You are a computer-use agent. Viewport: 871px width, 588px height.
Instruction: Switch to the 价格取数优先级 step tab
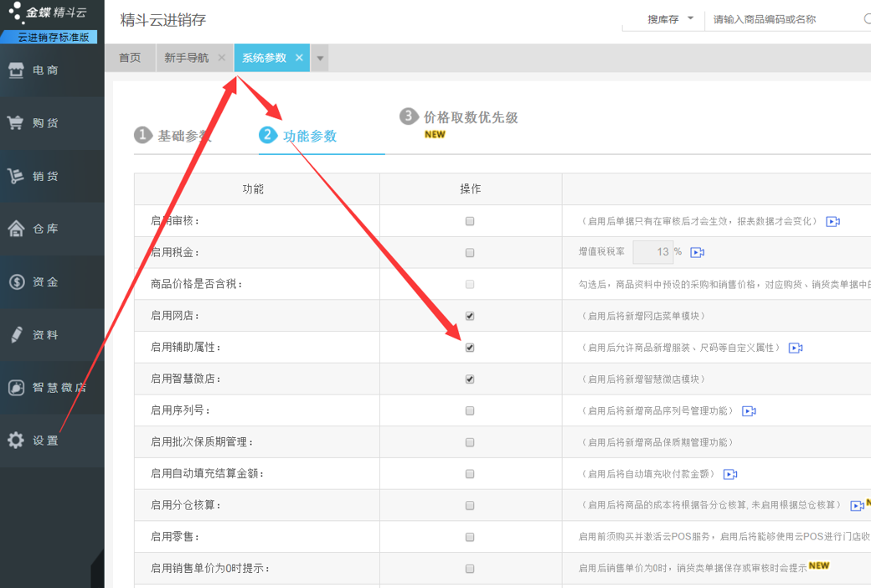click(459, 117)
